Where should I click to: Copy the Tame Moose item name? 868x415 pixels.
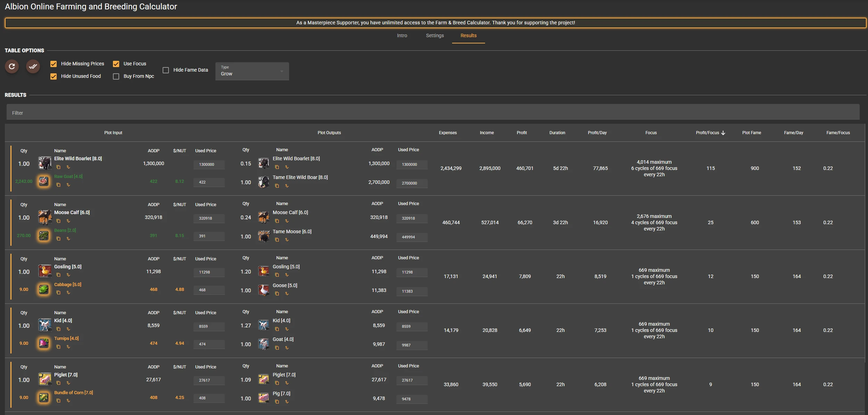point(277,240)
